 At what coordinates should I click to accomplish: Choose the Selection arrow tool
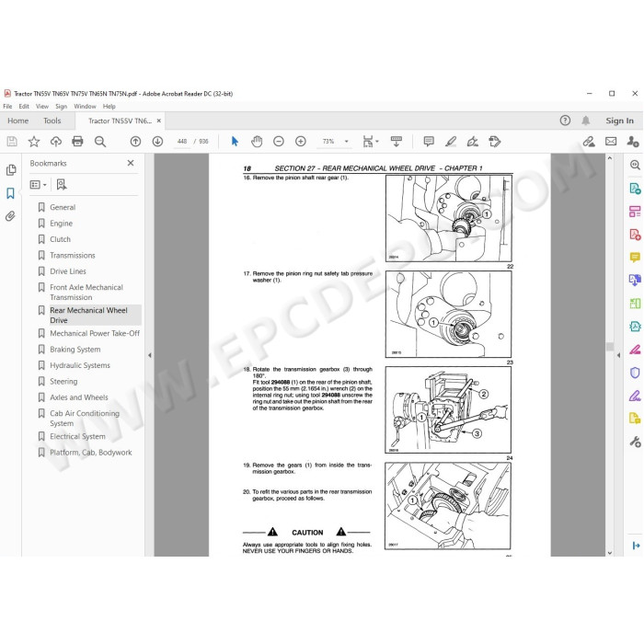tap(235, 142)
